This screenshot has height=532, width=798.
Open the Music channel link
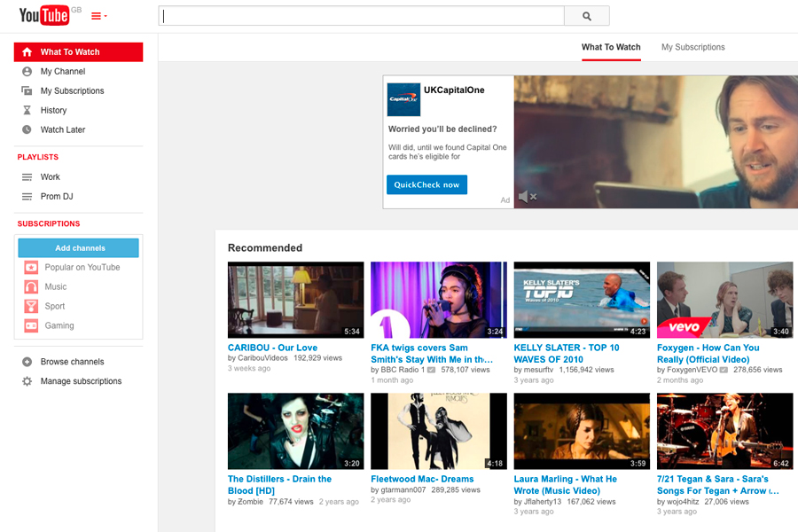(x=56, y=286)
